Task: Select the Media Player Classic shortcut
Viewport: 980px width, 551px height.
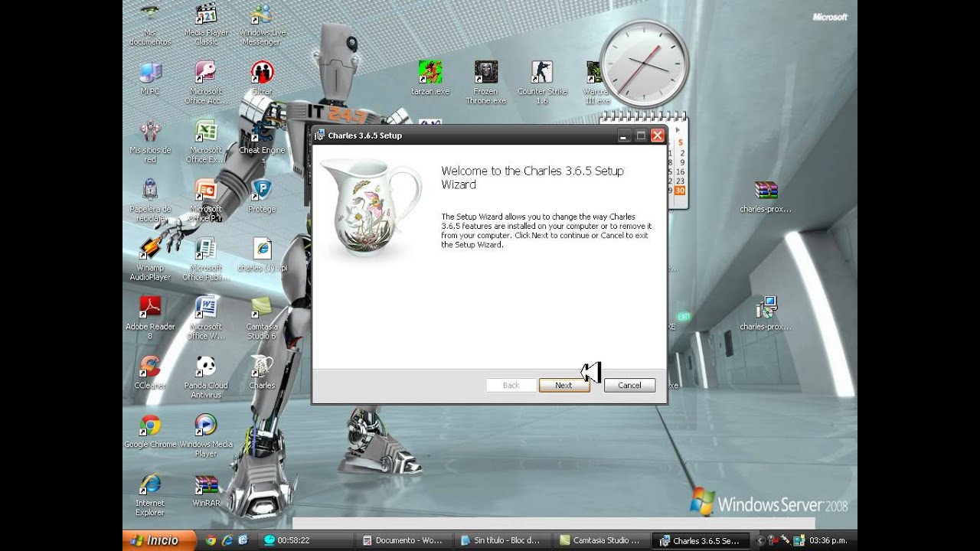Action: (206, 24)
